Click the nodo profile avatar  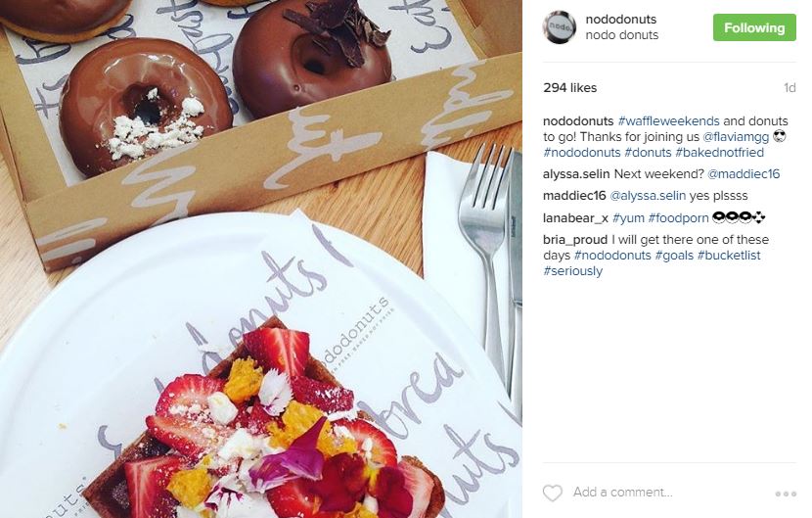(x=559, y=26)
